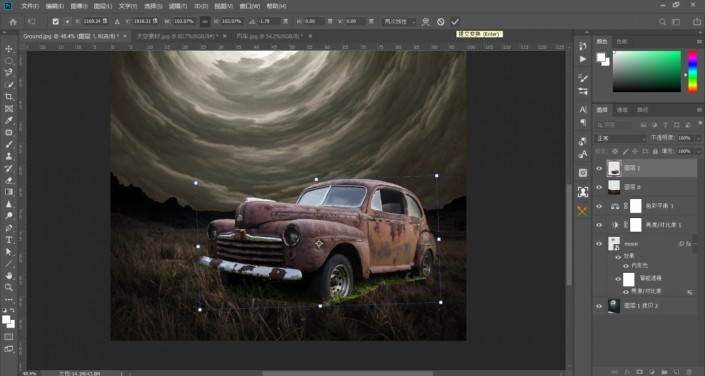
Task: Open the 图像 menu
Action: tap(79, 6)
